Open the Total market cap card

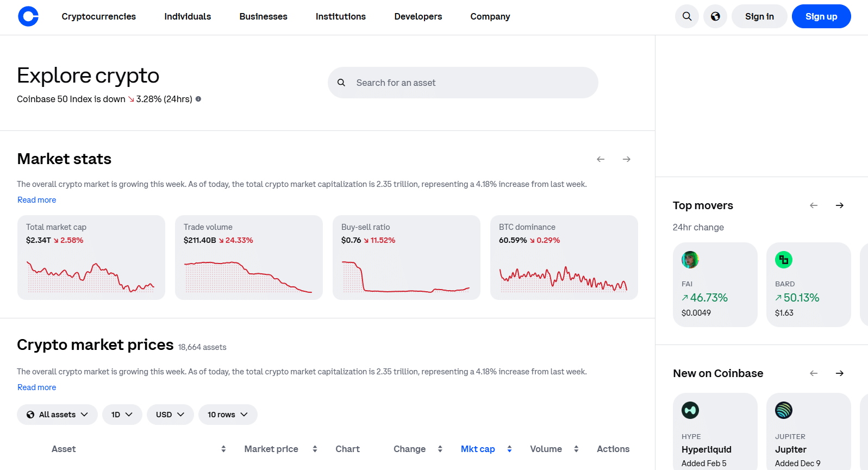[91, 258]
